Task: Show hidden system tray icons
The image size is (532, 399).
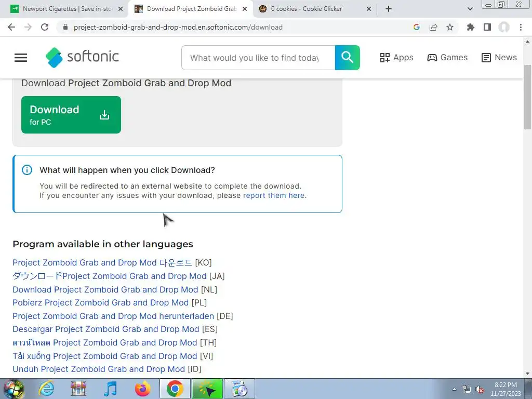Action: (x=454, y=389)
